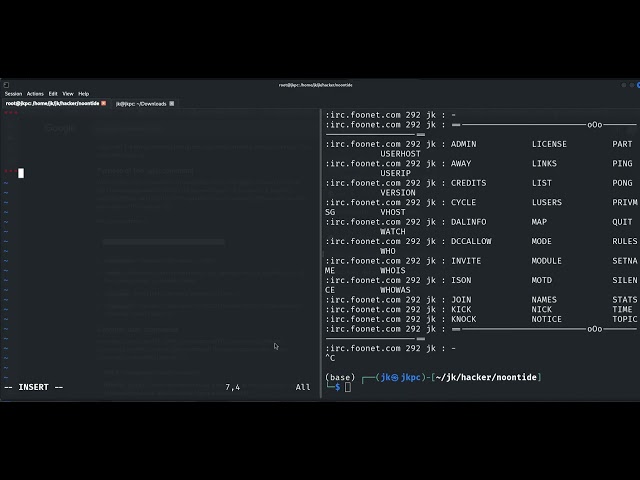The image size is (640, 480).
Task: Click the window title text root@jkpc
Action: pyautogui.click(x=316, y=85)
